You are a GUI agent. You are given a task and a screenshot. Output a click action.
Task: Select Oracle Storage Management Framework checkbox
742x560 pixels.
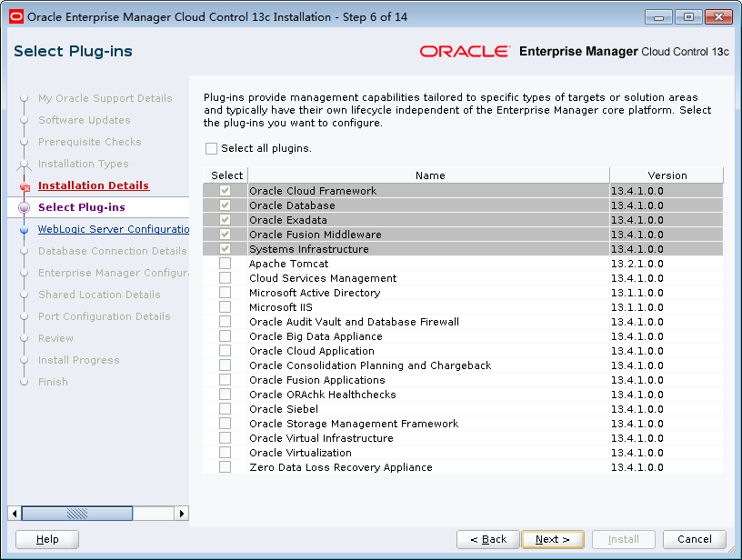point(226,424)
